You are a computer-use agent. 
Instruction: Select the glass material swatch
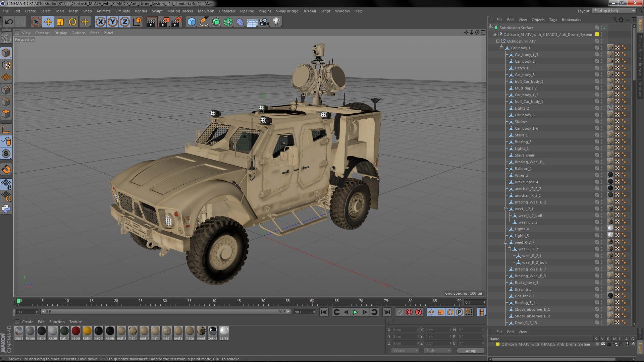[x=19, y=333]
